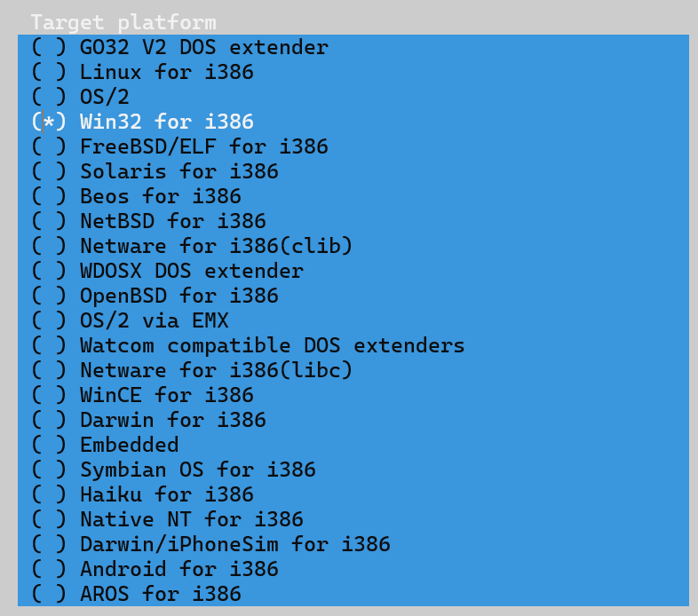Click the Target platform group label
This screenshot has height=616, width=698.
pos(123,23)
